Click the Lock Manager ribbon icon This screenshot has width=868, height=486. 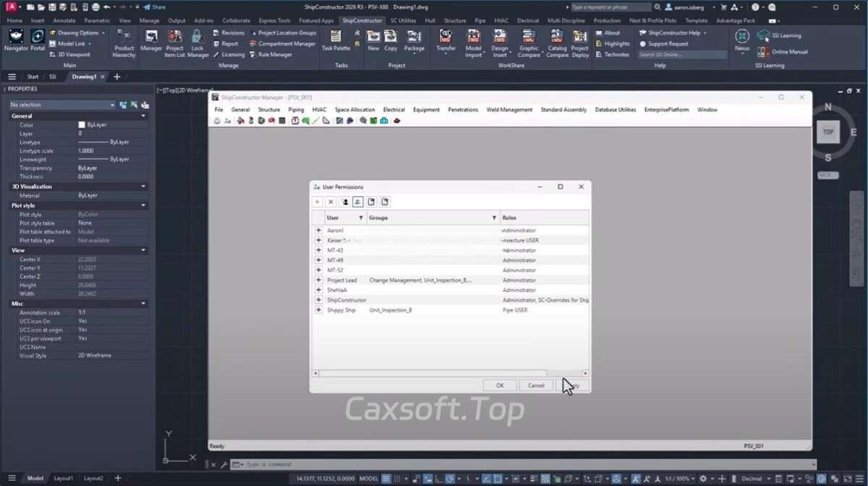(197, 43)
